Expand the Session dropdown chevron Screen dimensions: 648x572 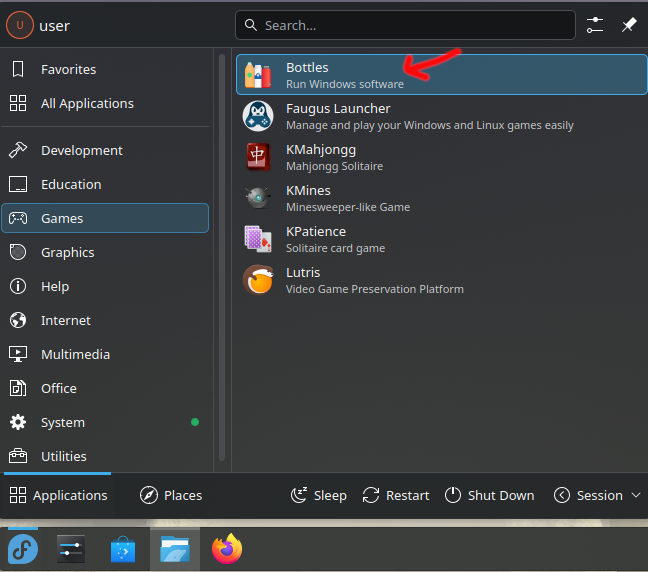tap(636, 495)
